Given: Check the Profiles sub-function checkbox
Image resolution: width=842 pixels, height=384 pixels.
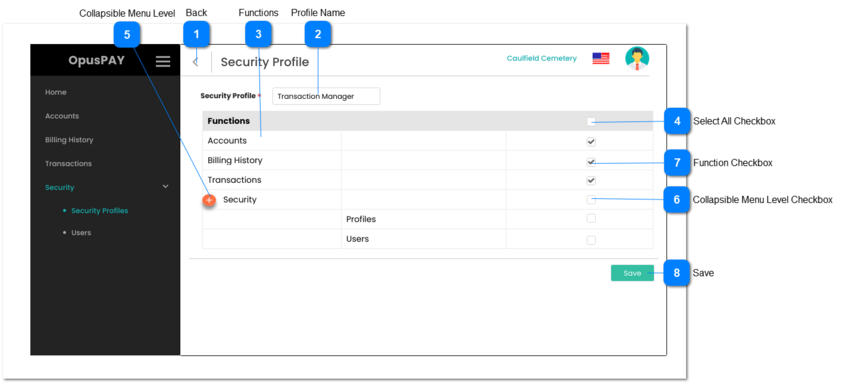Looking at the screenshot, I should pos(591,219).
